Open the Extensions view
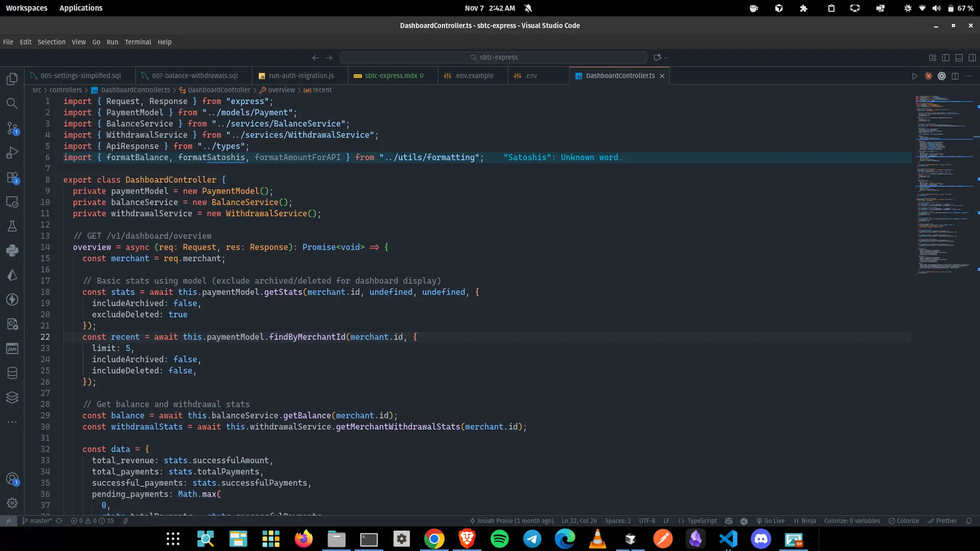Viewport: 980px width, 551px height. click(x=12, y=178)
